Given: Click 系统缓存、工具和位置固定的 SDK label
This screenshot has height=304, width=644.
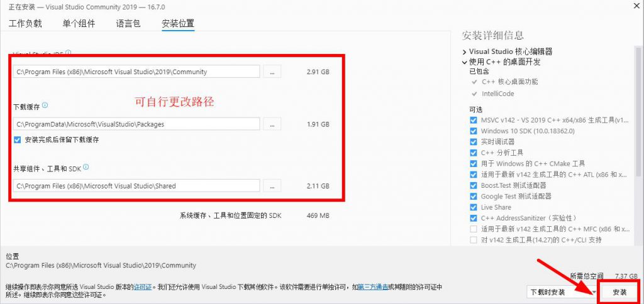Looking at the screenshot, I should [231, 215].
